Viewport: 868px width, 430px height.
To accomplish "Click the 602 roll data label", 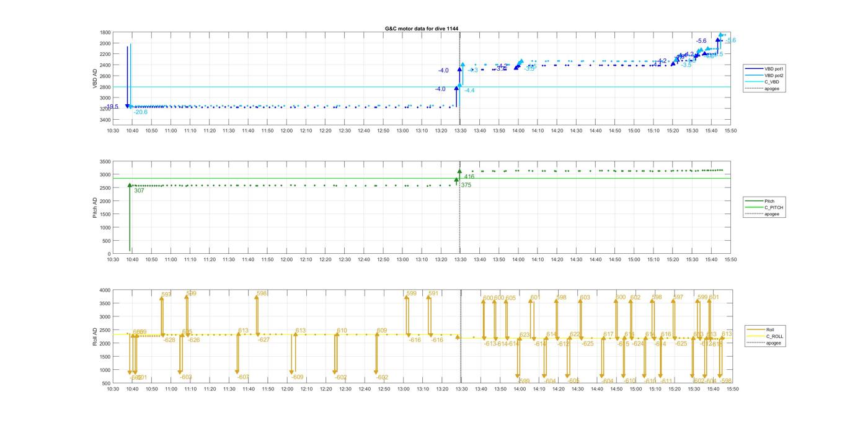I will pyautogui.click(x=635, y=298).
